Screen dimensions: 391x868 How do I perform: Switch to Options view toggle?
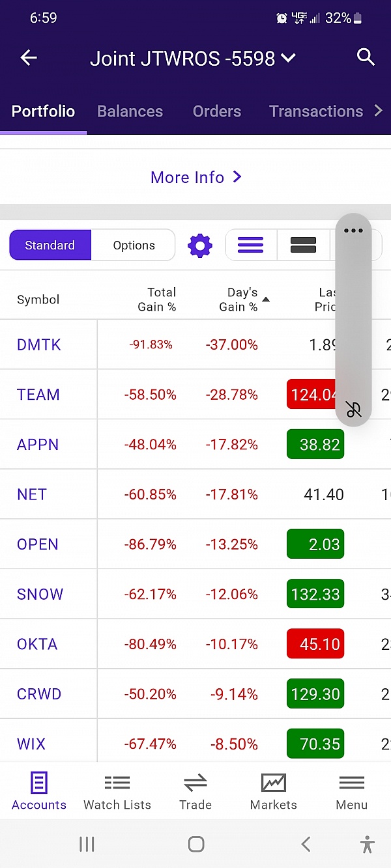click(134, 245)
